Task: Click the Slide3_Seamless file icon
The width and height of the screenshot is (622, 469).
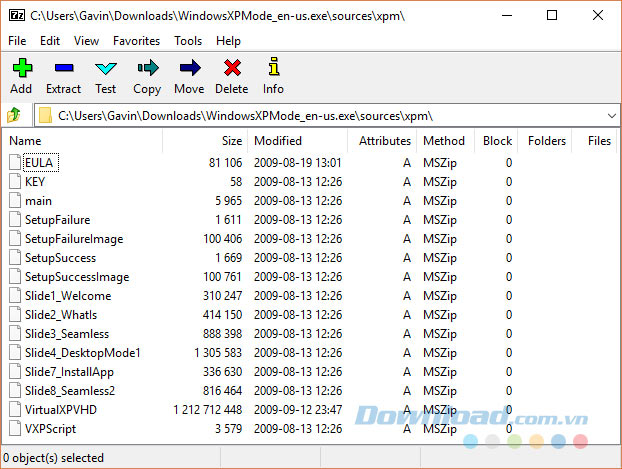Action: coord(15,334)
